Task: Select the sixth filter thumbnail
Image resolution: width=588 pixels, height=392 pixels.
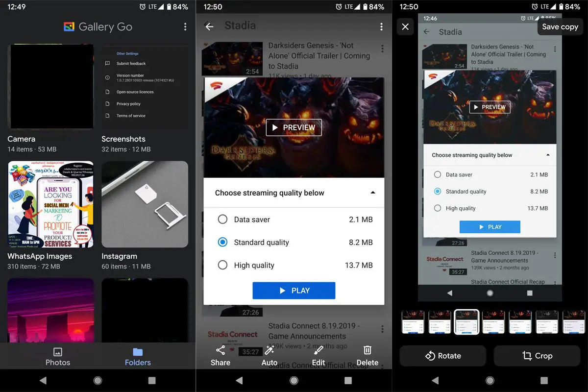Action: (x=546, y=322)
